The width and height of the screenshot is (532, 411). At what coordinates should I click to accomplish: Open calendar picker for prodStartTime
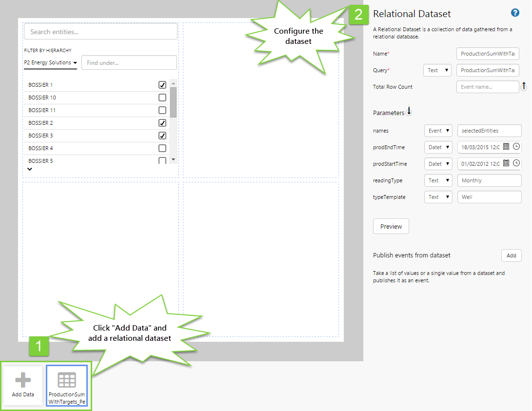click(506, 163)
